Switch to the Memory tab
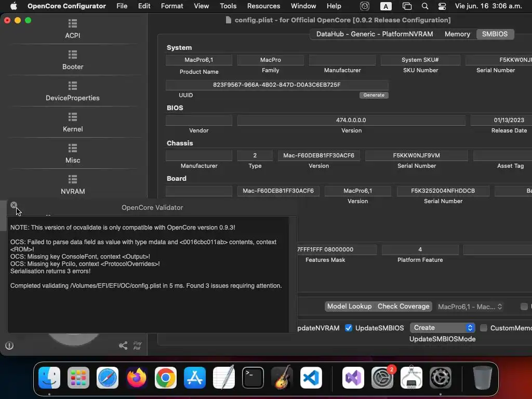 click(457, 34)
